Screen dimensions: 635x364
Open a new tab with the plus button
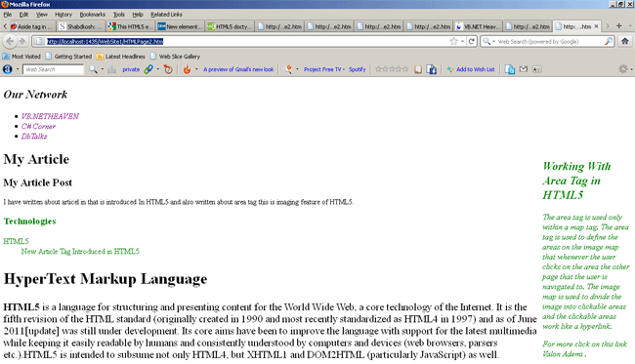point(618,26)
